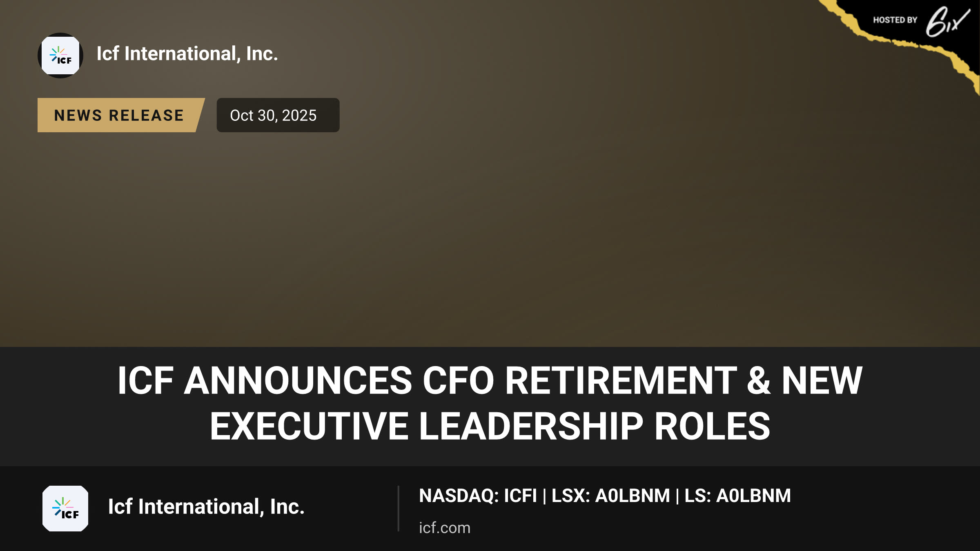Click the words CFO RETIREMENT in the headline
The image size is (980, 551).
[x=580, y=380]
